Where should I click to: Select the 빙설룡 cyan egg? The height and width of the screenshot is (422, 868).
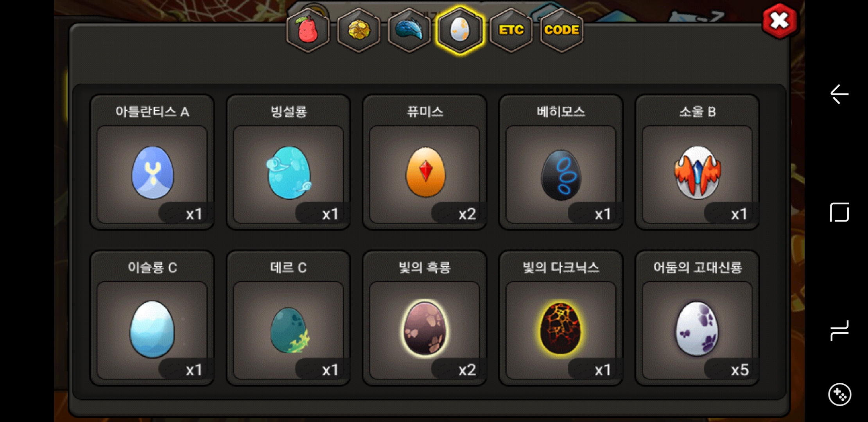[x=289, y=162]
